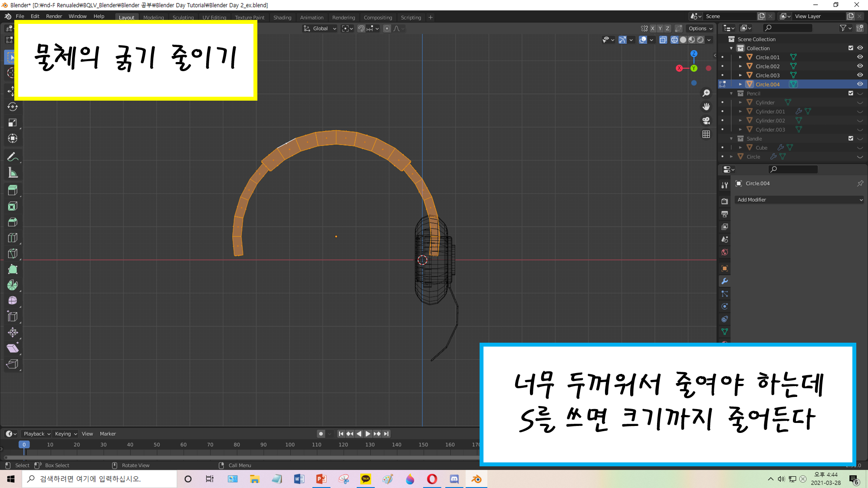Uncheck the Pencil collection checkbox
868x488 pixels.
tap(851, 93)
